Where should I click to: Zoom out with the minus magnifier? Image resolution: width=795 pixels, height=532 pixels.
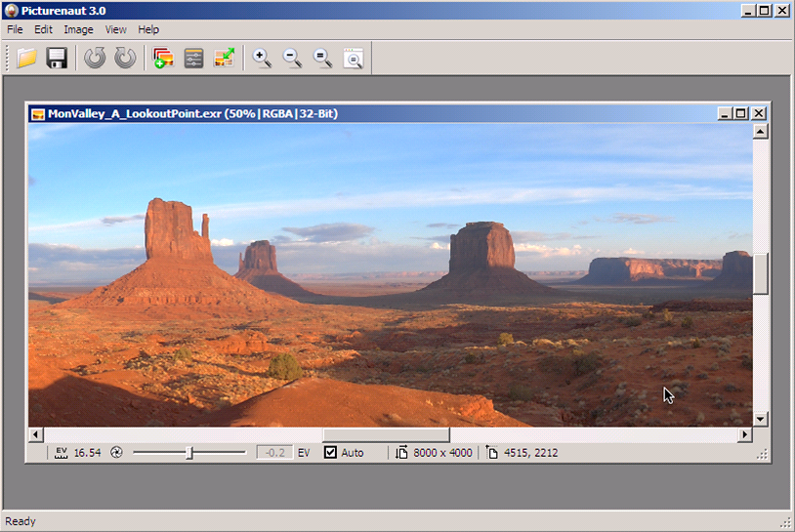pyautogui.click(x=292, y=59)
